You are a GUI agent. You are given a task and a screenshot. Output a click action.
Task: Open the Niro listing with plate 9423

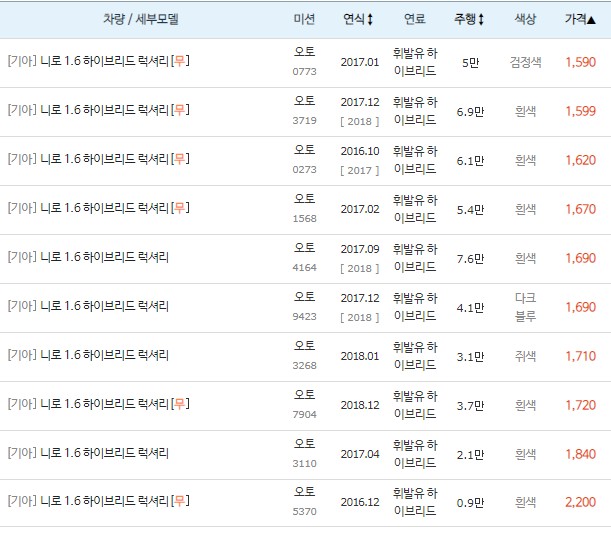88,306
